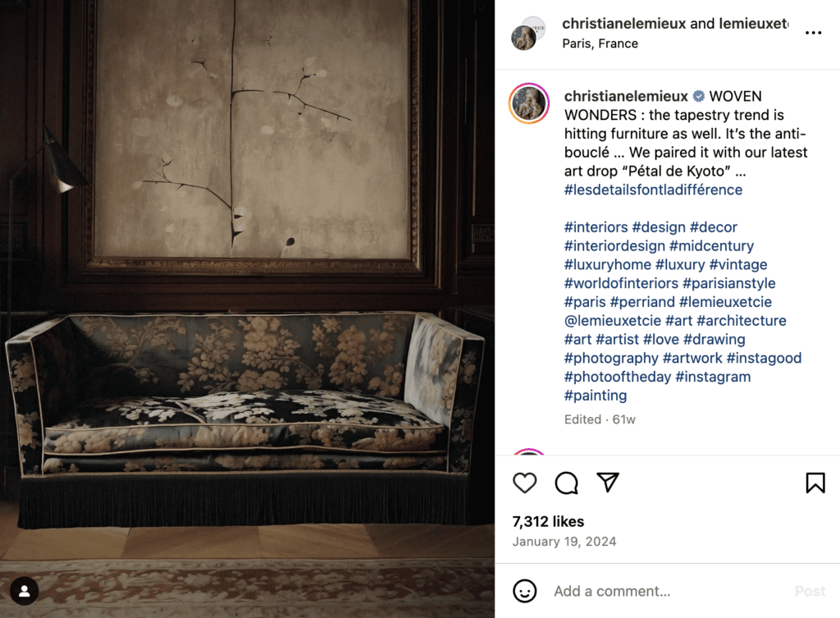Share post with paper plane icon
Viewport: 840px width, 618px height.
point(608,483)
